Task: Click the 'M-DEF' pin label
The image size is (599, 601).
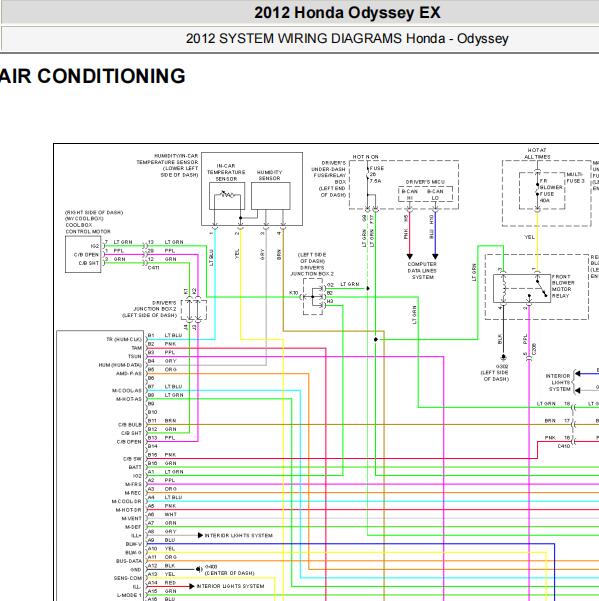Action: [x=133, y=527]
